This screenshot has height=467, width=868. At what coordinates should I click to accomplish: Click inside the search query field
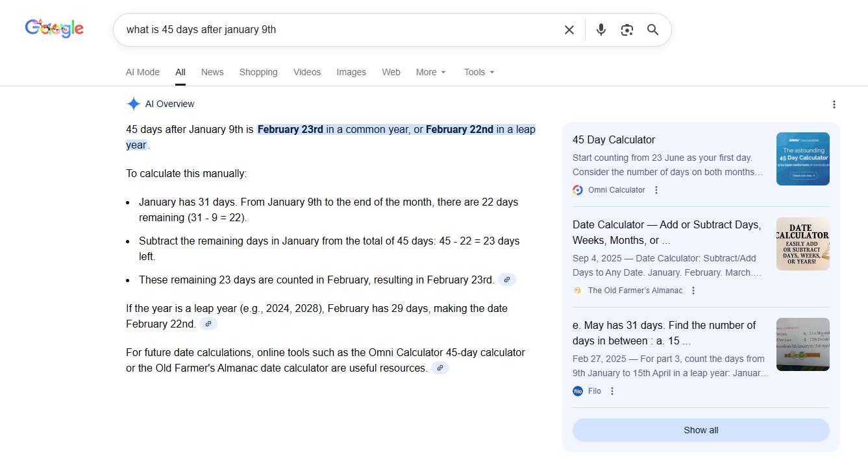pyautogui.click(x=338, y=30)
